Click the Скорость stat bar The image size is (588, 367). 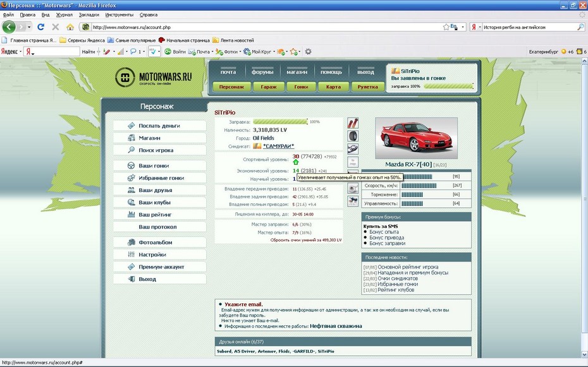click(x=419, y=185)
